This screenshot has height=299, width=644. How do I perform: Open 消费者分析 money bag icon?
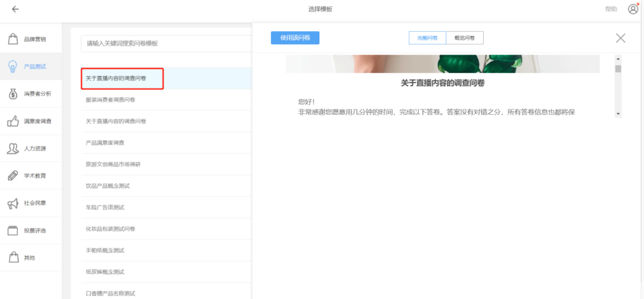click(x=13, y=94)
